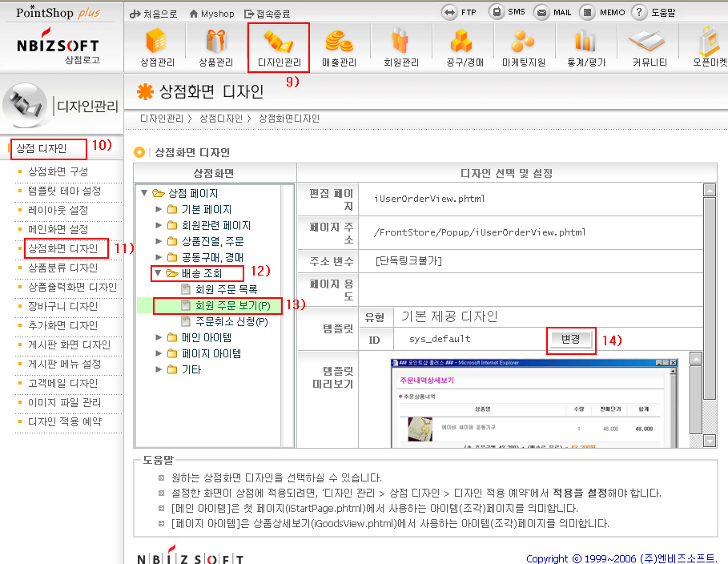Expand the 메인 아이템 tree folder
This screenshot has height=564, width=728.
(159, 338)
